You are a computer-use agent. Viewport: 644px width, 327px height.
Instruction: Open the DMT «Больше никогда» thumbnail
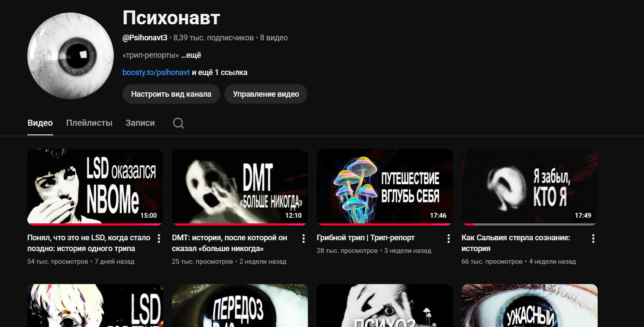pos(240,187)
